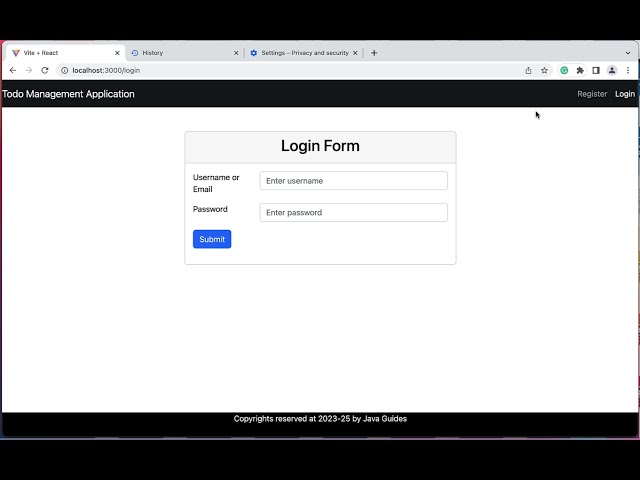Click the Username or Email label

tap(216, 183)
